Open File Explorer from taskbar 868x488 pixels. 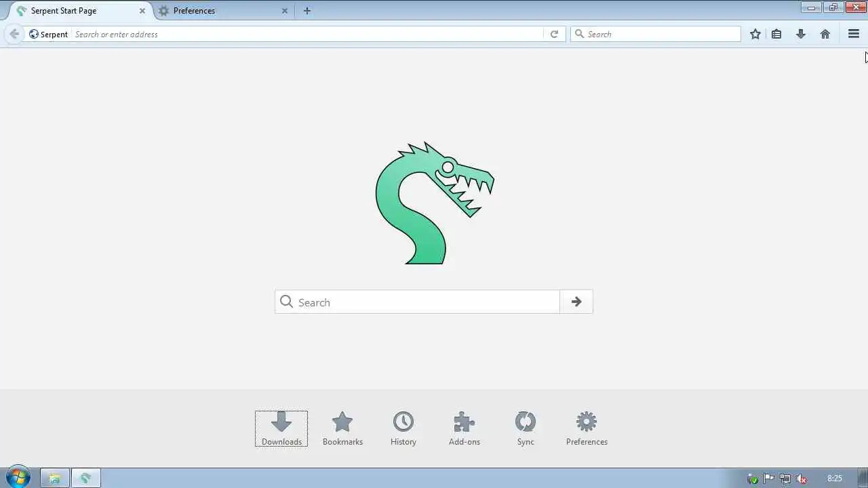[55, 479]
